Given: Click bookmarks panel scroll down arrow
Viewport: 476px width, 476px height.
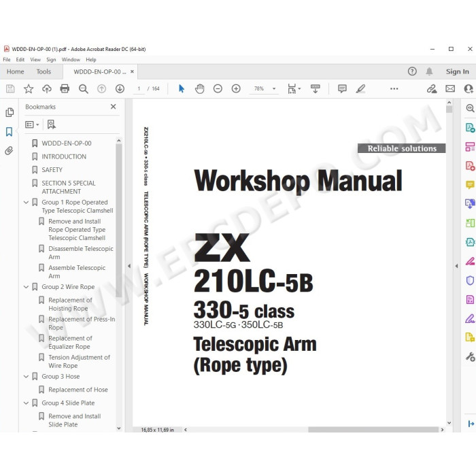Looking at the screenshot, I should (119, 428).
